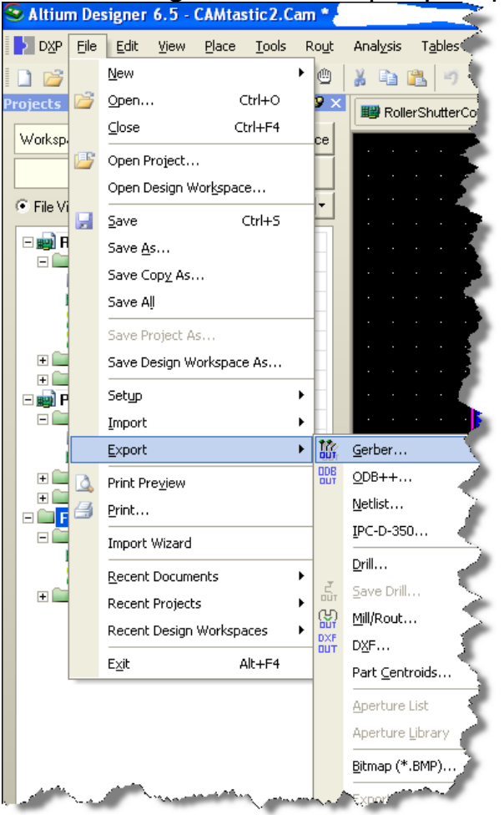Viewport: 504px width, 815px height.
Task: Choose Part Centroids... export option
Action: coord(401,672)
